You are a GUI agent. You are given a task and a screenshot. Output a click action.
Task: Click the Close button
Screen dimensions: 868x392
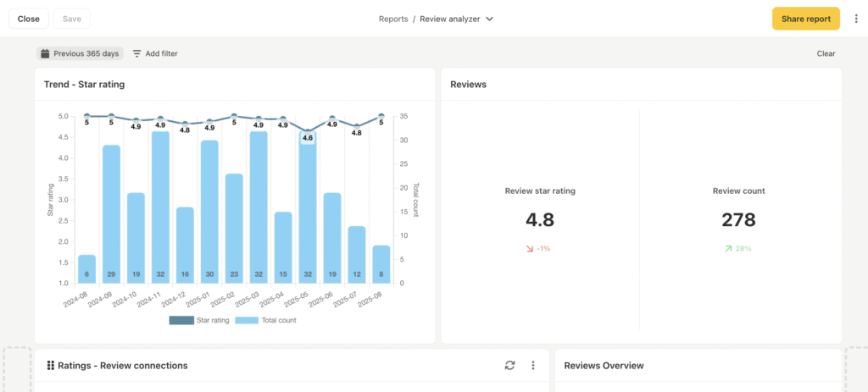(28, 19)
